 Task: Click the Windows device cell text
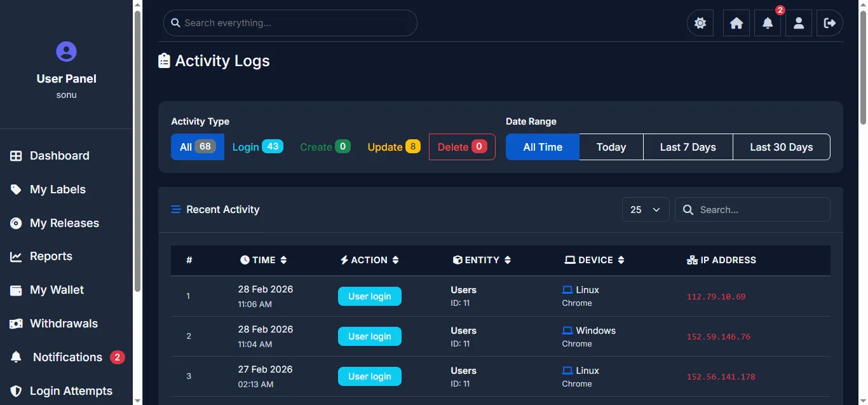(595, 331)
